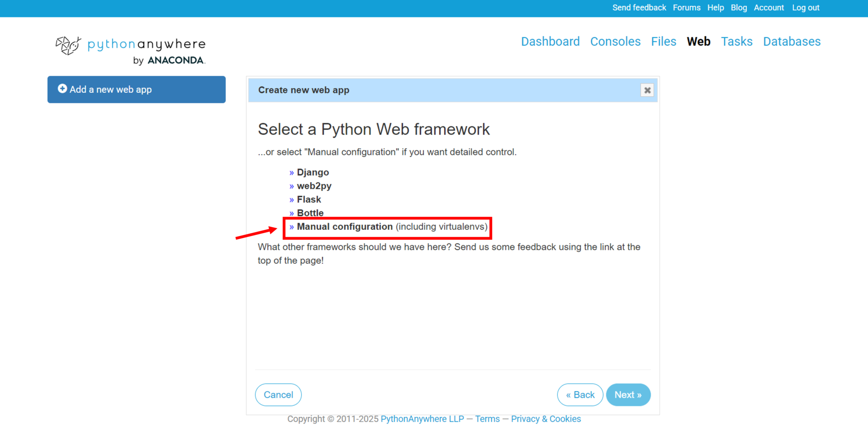Log out of PythonAnywhere
The width and height of the screenshot is (868, 426).
pyautogui.click(x=805, y=8)
